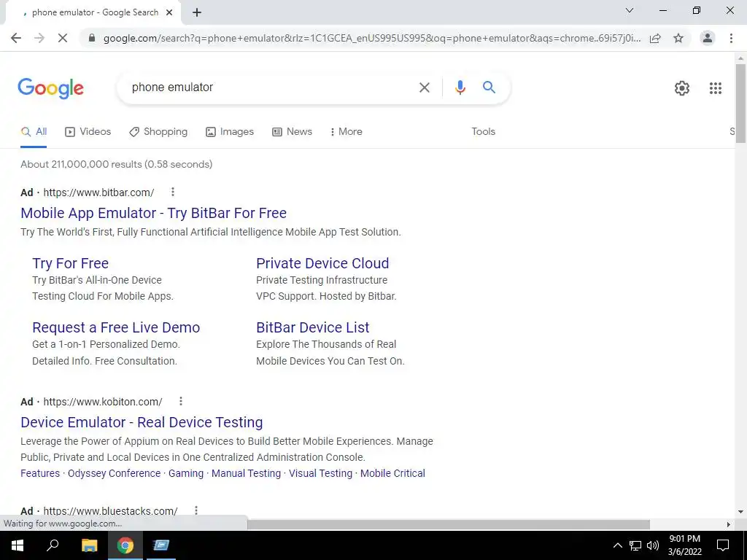Image resolution: width=747 pixels, height=560 pixels.
Task: Open Chrome's three-dot menu
Action: [x=731, y=38]
